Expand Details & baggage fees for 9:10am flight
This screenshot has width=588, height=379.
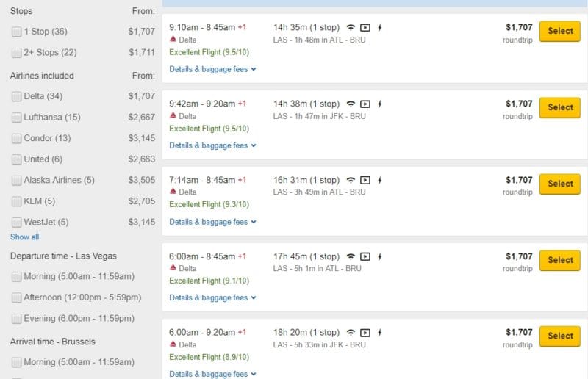click(212, 69)
